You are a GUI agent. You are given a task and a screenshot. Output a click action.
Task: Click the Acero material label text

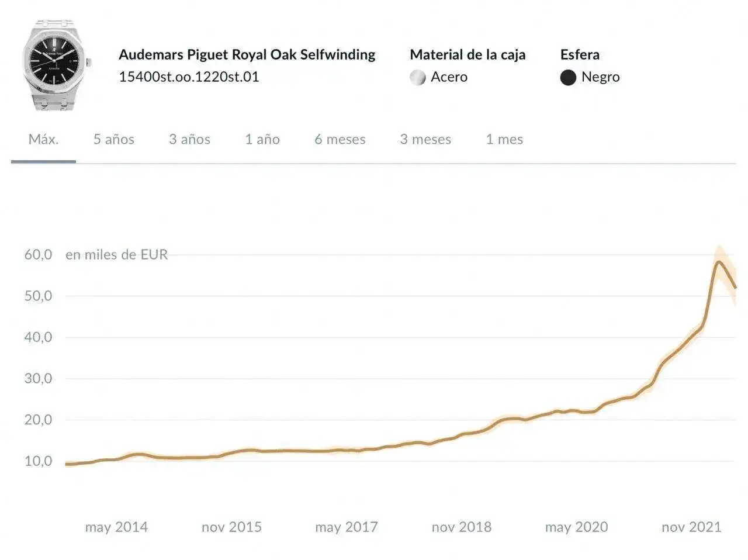449,77
